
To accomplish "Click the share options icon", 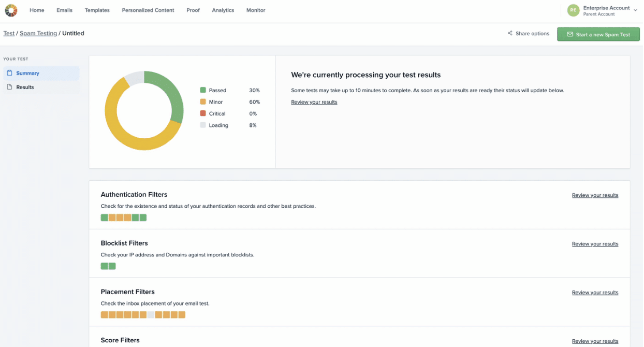I will (510, 34).
